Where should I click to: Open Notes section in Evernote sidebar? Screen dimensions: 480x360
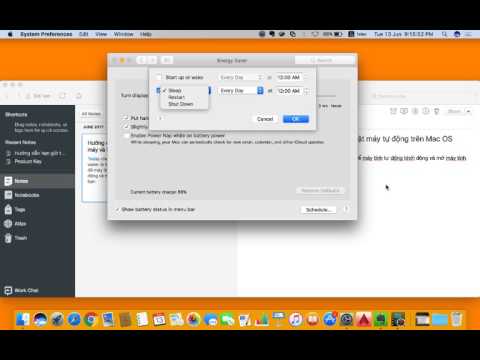pyautogui.click(x=37, y=181)
